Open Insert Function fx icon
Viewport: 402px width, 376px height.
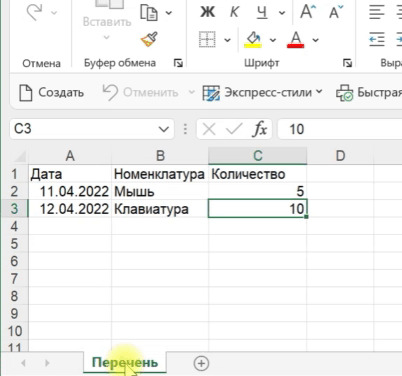(x=260, y=129)
